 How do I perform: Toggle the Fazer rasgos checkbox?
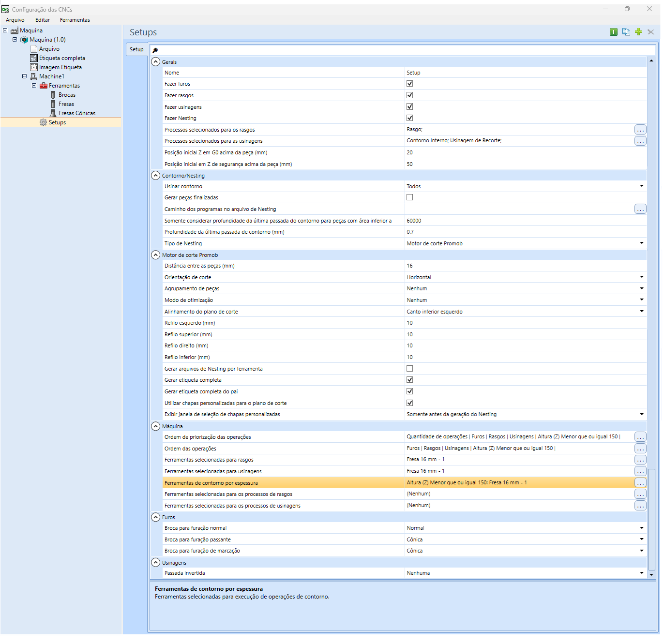click(x=410, y=95)
